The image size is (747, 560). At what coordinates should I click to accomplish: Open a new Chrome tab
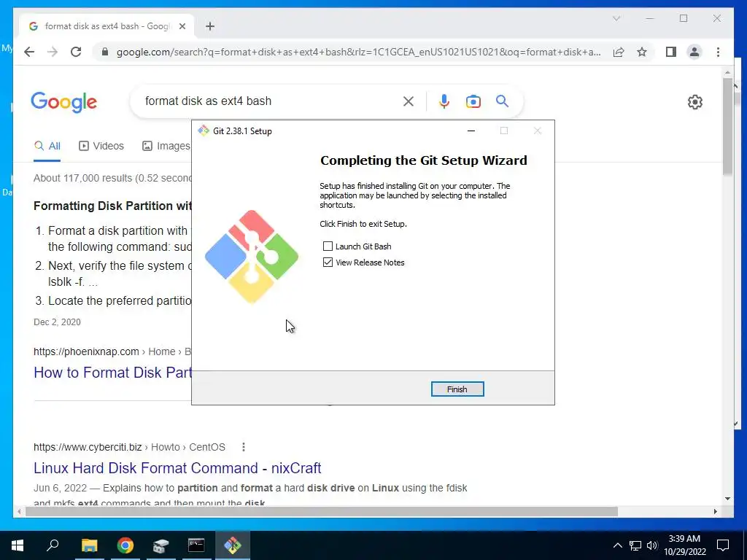(210, 26)
